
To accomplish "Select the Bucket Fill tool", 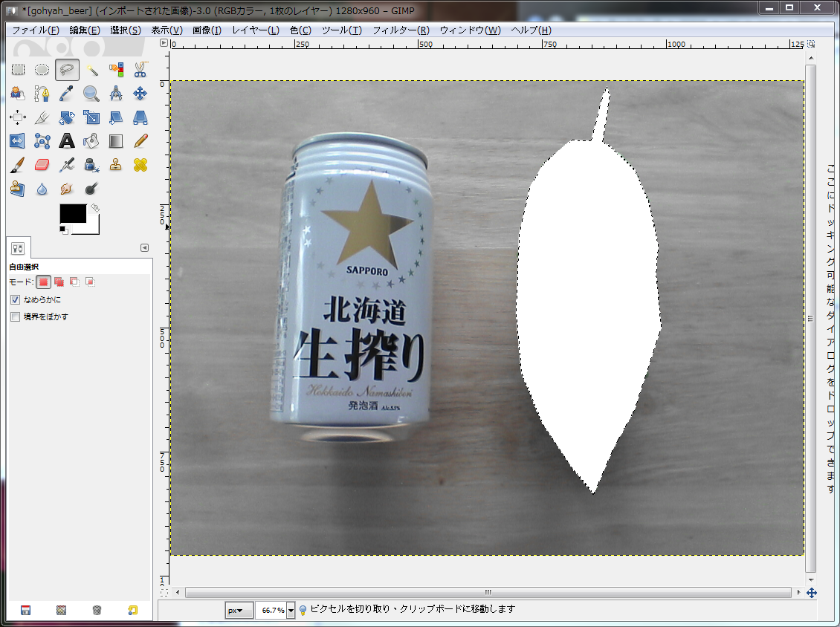I will pos(91,141).
